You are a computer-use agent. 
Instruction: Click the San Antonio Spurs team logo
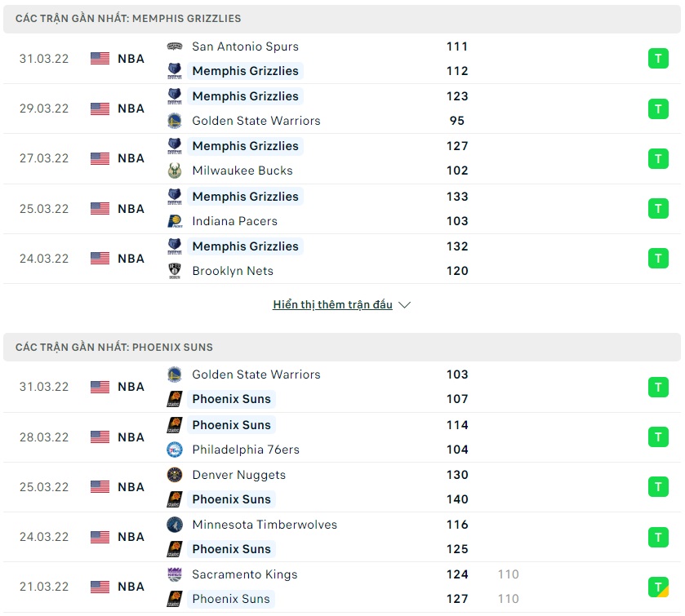coord(175,47)
